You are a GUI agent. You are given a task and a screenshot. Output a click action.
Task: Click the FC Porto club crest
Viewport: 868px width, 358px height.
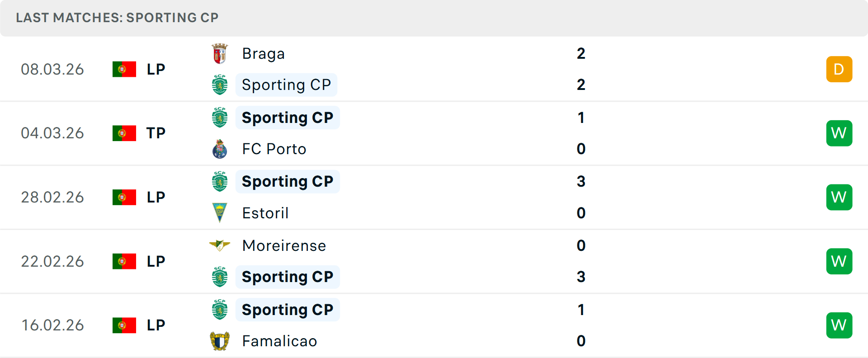click(220, 149)
